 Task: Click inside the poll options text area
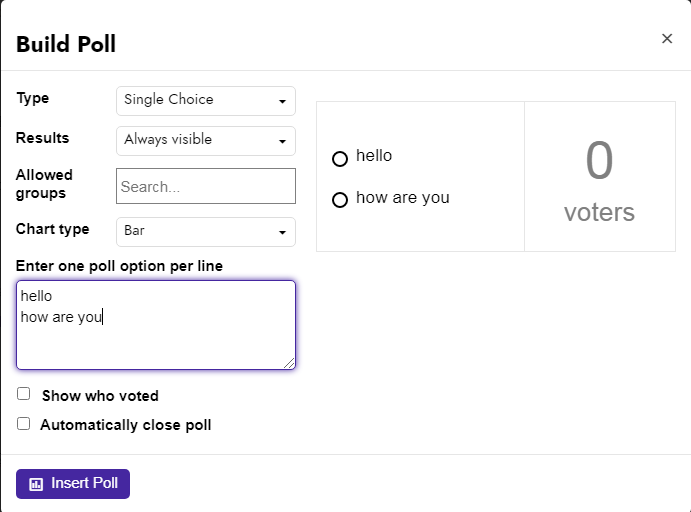[156, 325]
